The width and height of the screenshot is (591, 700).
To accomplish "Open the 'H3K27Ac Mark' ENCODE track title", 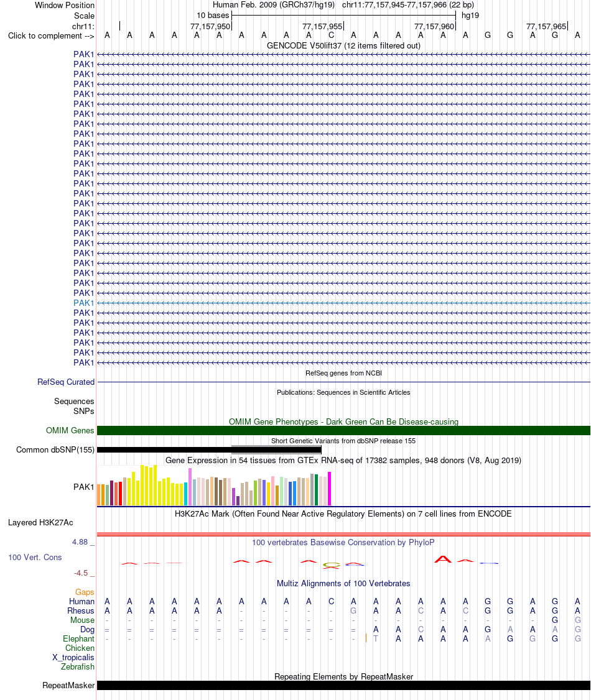I will coord(343,514).
